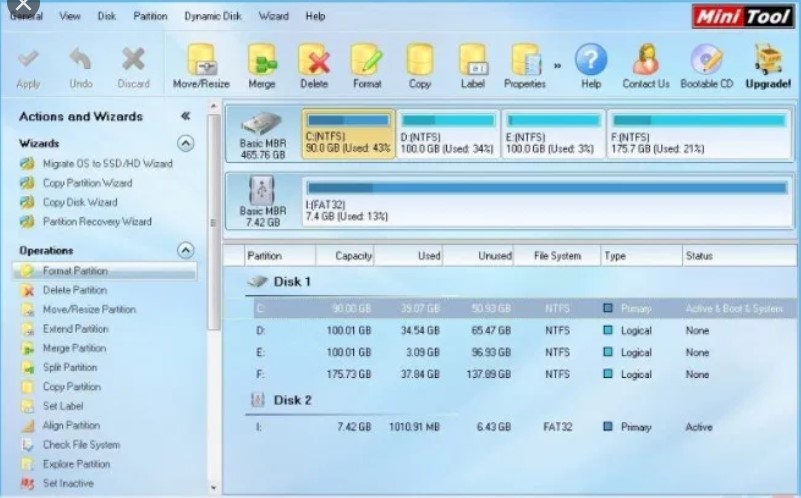Select the D:(NTFS) partition block
This screenshot has height=498, width=801.
(x=448, y=134)
